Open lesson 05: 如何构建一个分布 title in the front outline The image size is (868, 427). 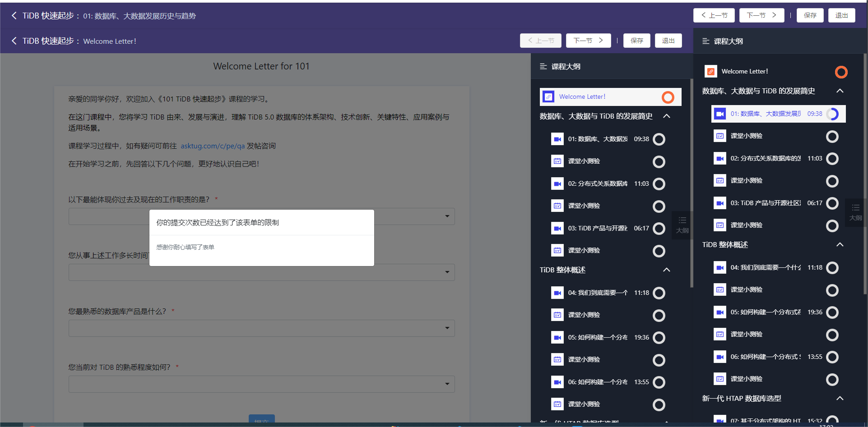coord(598,337)
